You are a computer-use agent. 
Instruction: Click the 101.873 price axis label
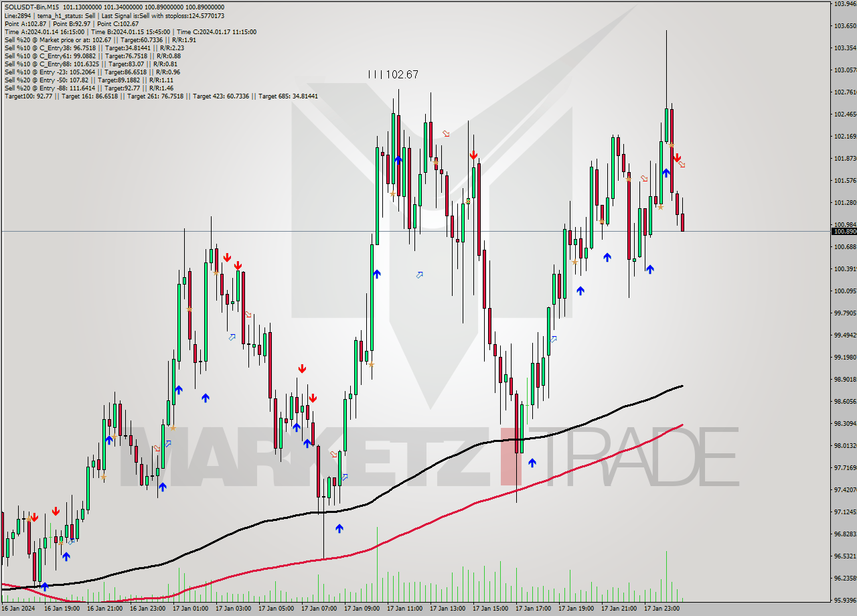click(845, 158)
